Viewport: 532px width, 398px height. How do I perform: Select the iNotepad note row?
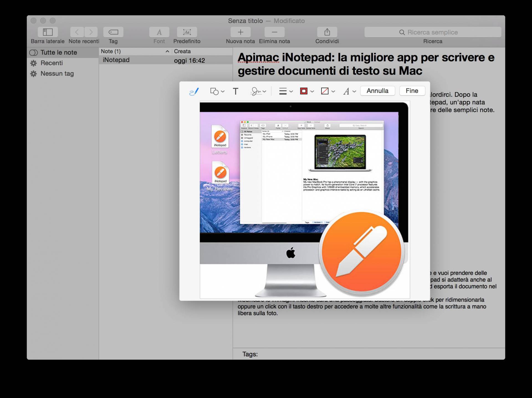click(x=166, y=60)
